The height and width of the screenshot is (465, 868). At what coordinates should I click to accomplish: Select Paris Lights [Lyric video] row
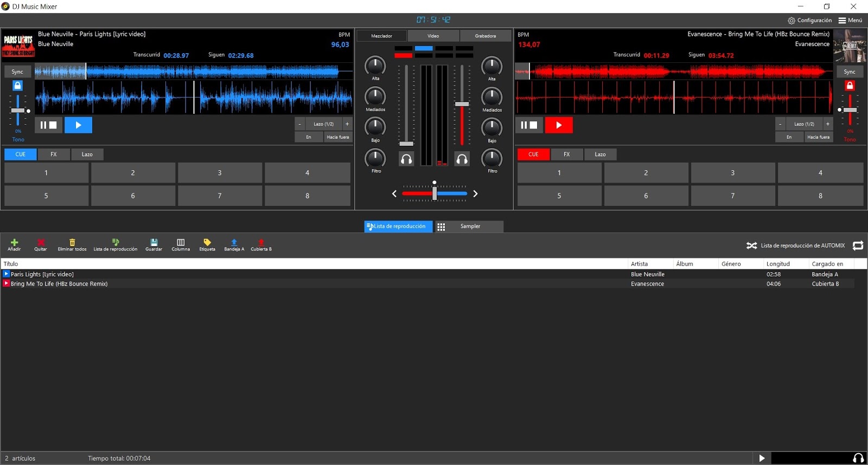[x=427, y=274]
